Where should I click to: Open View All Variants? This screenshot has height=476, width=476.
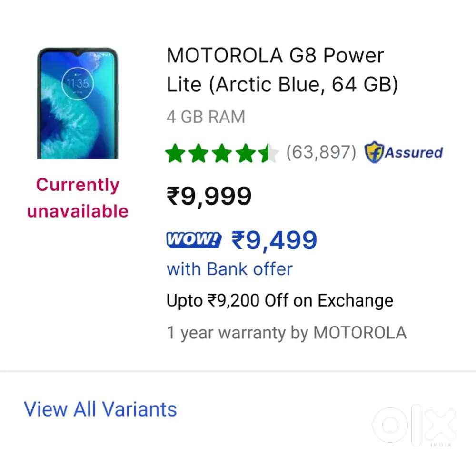pos(100,409)
